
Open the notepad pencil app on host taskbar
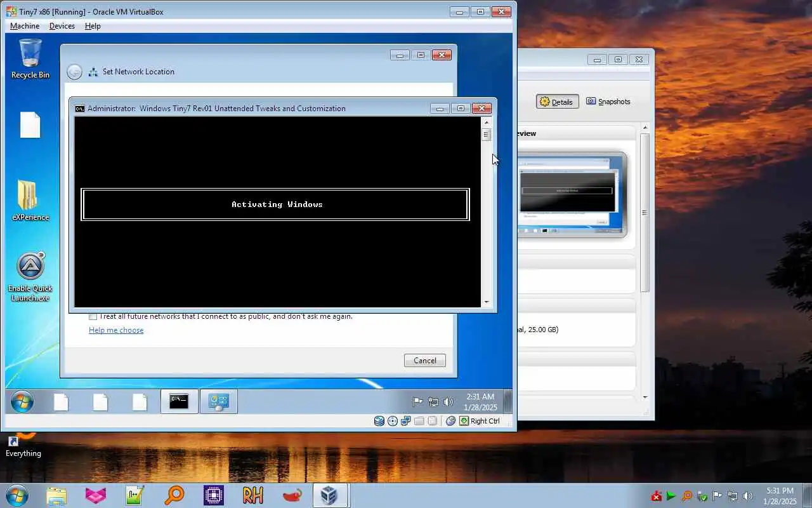click(x=135, y=495)
